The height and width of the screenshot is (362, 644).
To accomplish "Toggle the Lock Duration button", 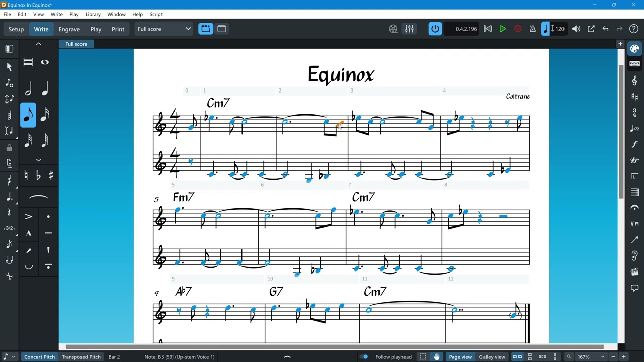I will coord(9,148).
